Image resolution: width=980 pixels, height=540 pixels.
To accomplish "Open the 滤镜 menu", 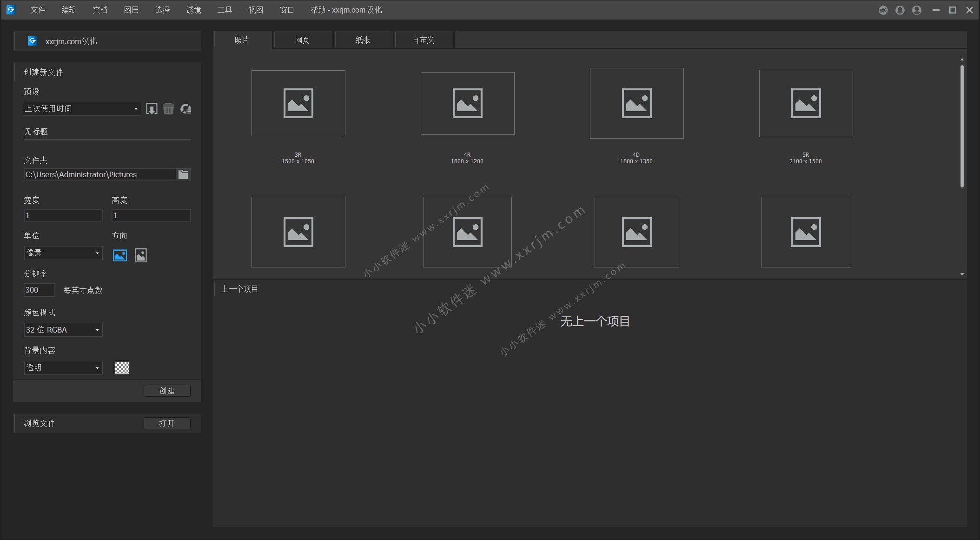I will [193, 10].
